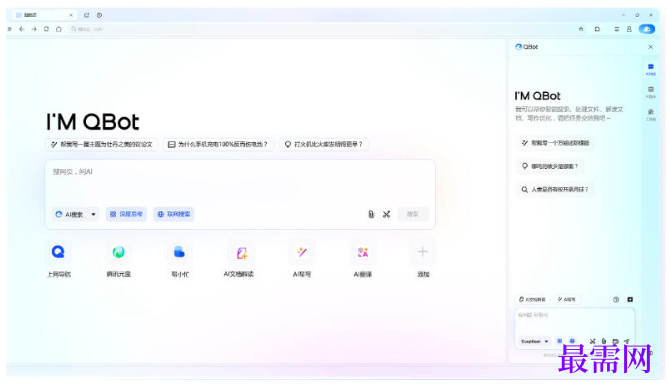670x390 pixels.
Task: Toggle the sidebar icon at far left of toolbar
Action: [9, 29]
